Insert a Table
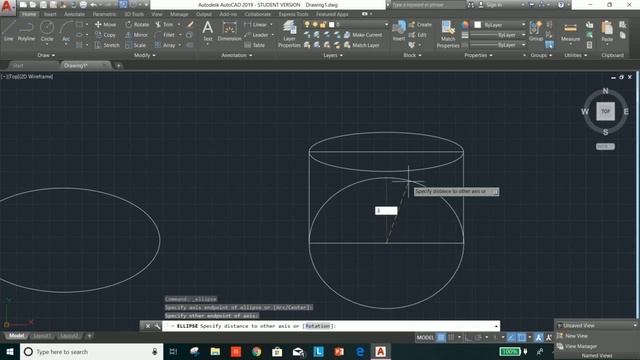Viewport: 640px width, 360px height. pyautogui.click(x=255, y=45)
